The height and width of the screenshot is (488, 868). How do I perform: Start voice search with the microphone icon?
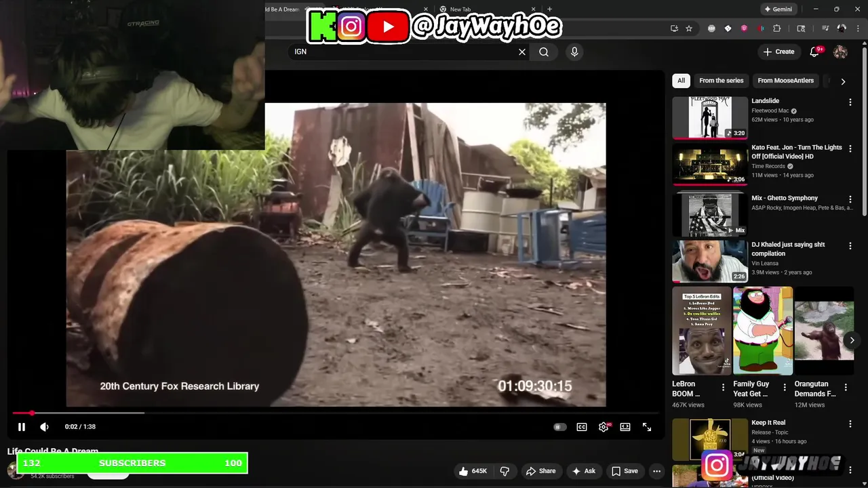pyautogui.click(x=574, y=52)
